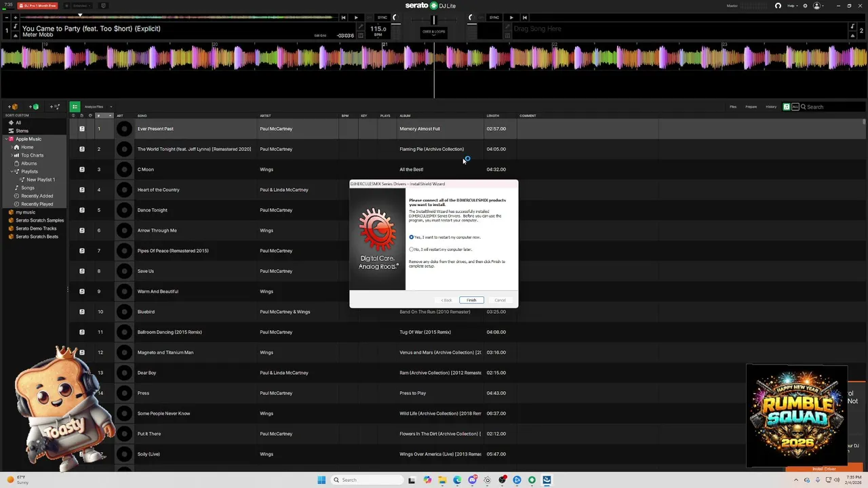
Task: Open New Playlist 1
Action: point(41,180)
